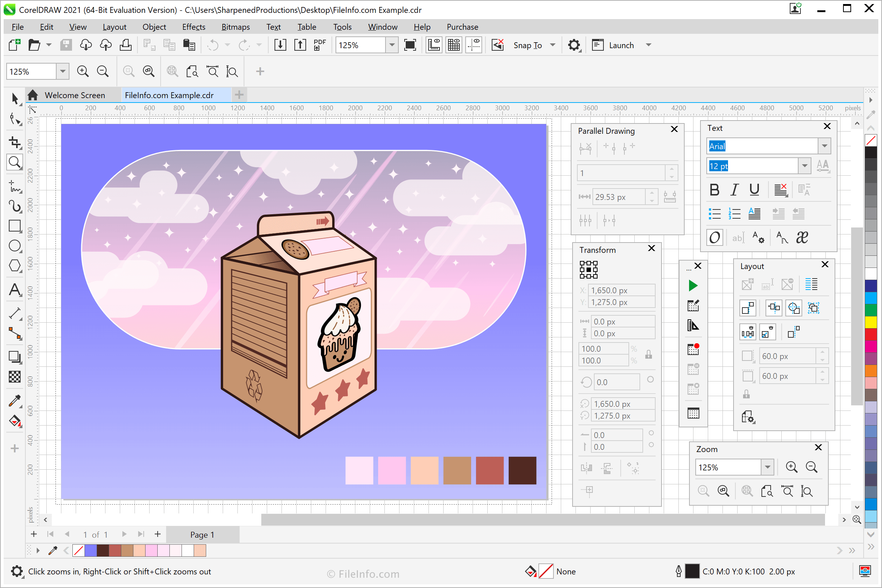Click the Save icon in the toolbar
Image resolution: width=882 pixels, height=588 pixels.
[66, 44]
